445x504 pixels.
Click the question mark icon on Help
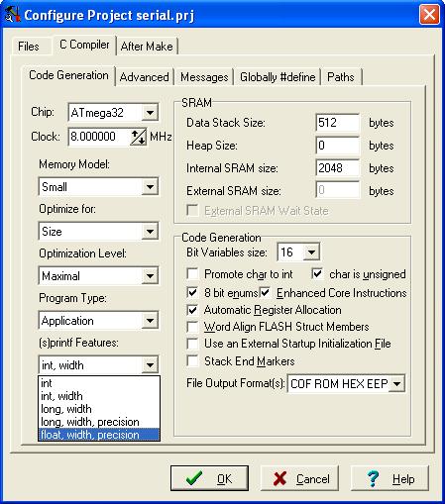pos(374,478)
